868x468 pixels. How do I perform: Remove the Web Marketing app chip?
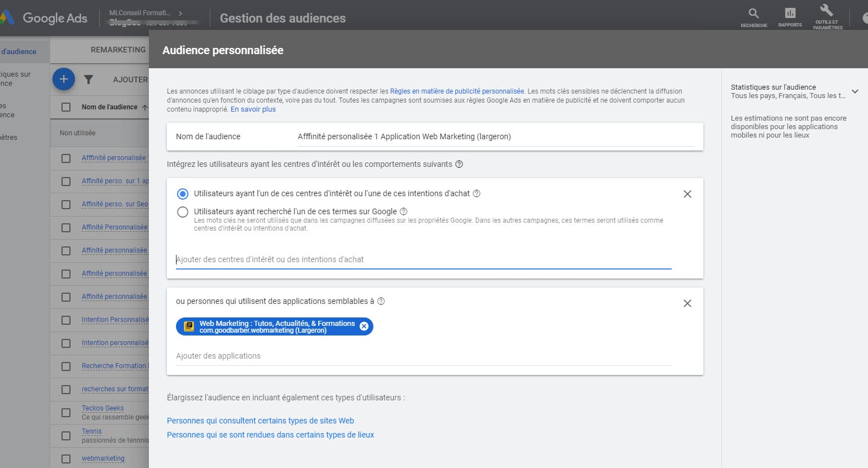[x=364, y=326]
